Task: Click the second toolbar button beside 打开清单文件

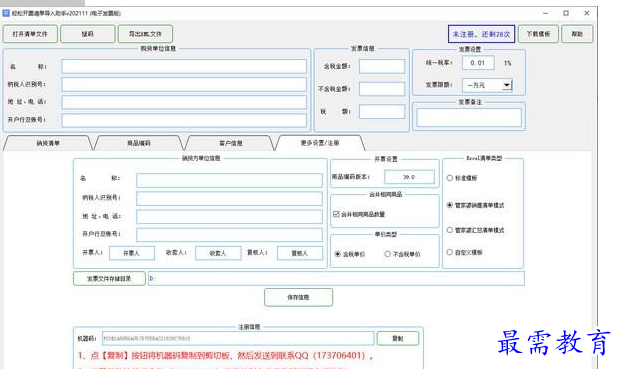Action: (x=88, y=34)
